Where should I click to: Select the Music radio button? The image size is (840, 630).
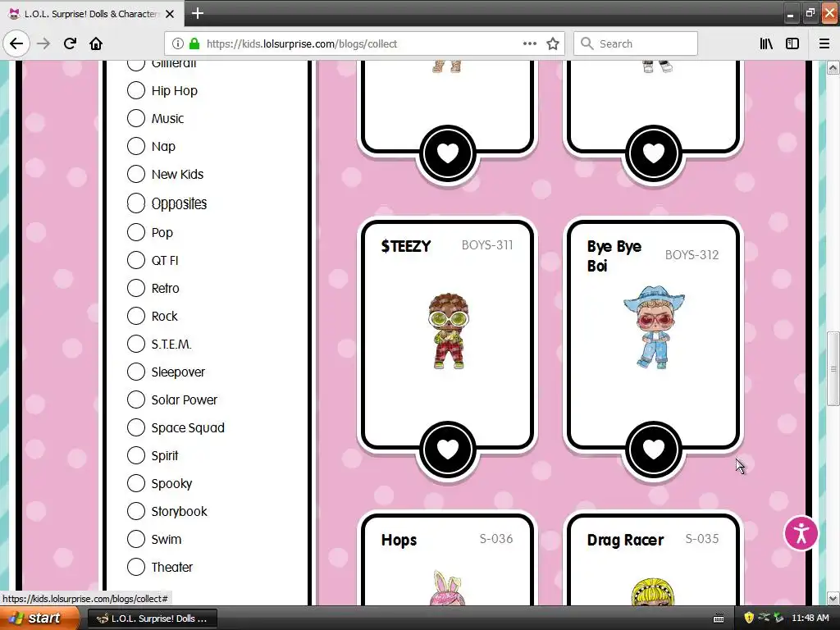click(x=136, y=118)
